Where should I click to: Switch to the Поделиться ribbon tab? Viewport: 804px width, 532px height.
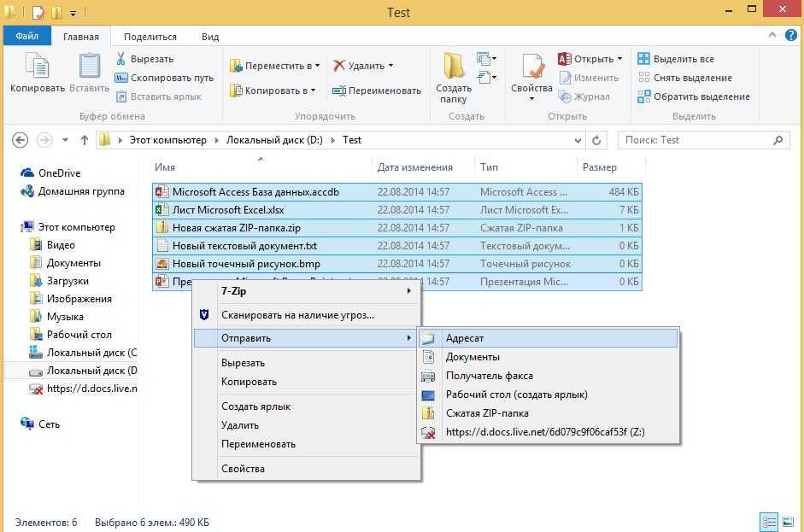[x=150, y=37]
